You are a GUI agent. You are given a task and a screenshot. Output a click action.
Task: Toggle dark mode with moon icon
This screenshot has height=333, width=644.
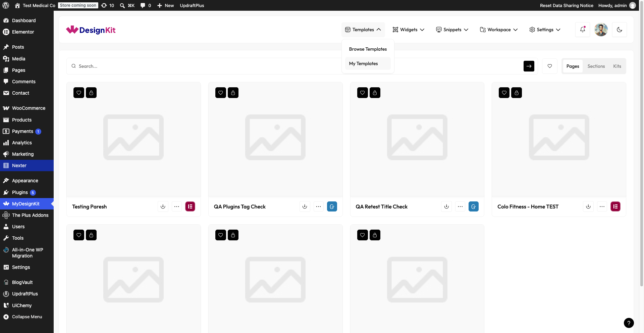(x=620, y=30)
